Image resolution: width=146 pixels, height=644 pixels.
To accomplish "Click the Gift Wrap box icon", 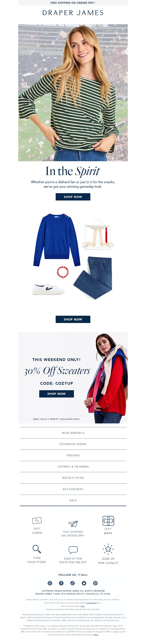I will (108, 521).
